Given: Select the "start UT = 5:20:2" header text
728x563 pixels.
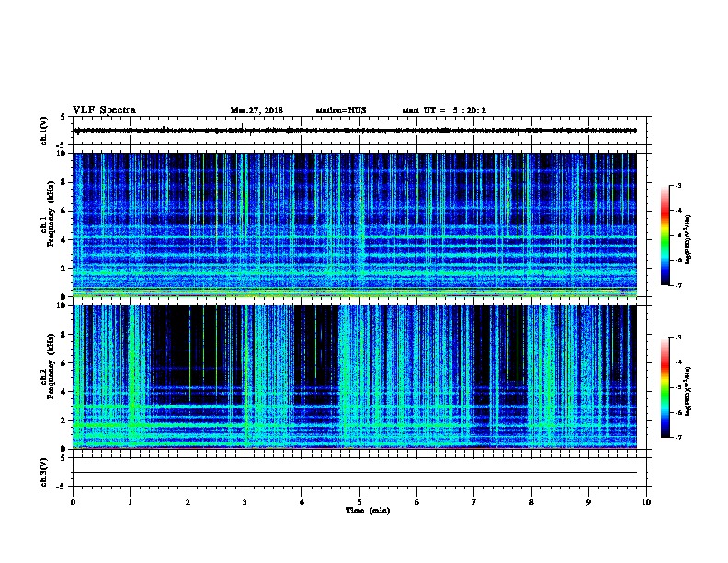Looking at the screenshot, I should click(x=444, y=110).
